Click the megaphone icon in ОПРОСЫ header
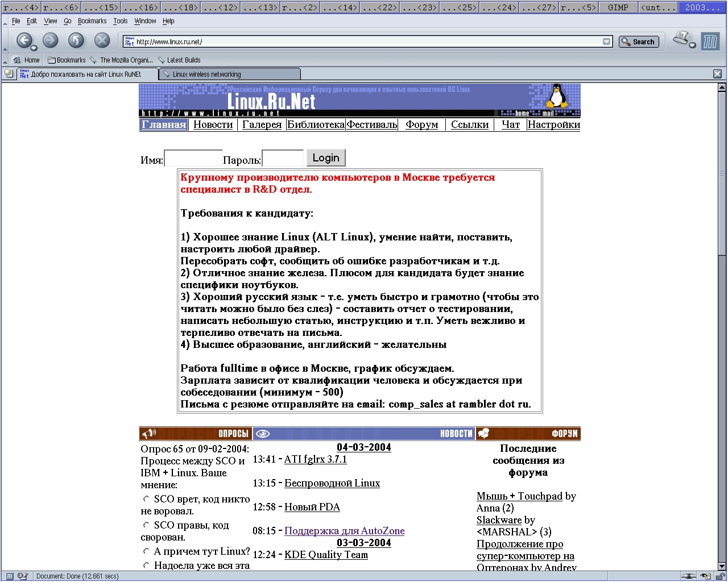 point(149,434)
